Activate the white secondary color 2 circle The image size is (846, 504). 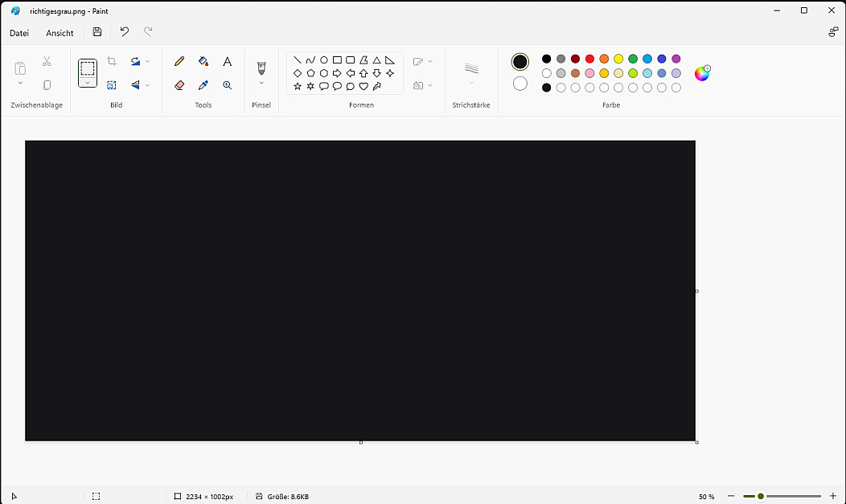pos(520,84)
